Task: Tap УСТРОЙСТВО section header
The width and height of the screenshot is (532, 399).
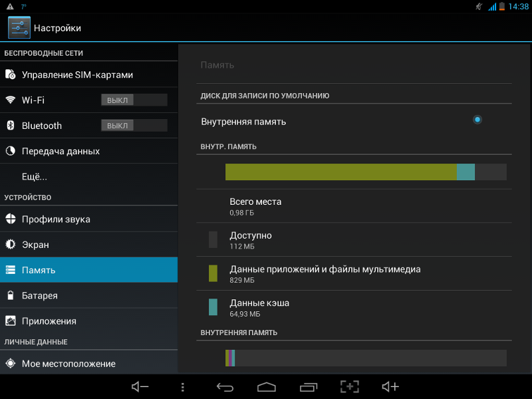Action: point(27,198)
